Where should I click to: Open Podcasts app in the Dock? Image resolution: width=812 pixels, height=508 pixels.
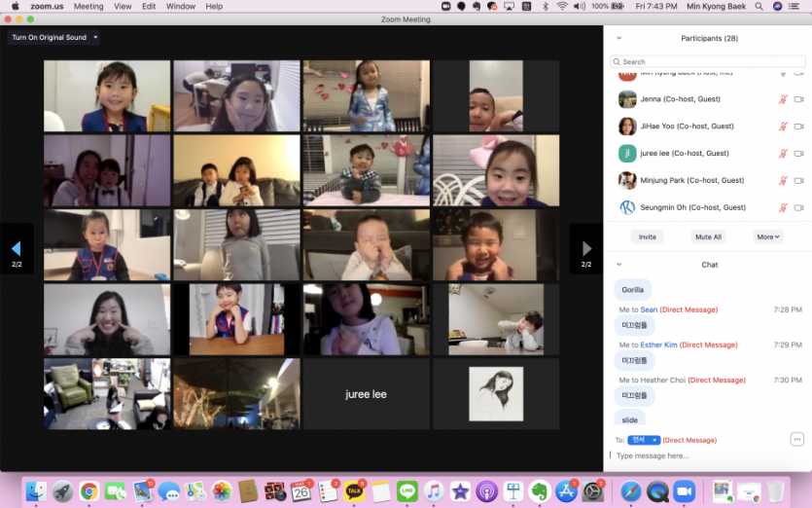coord(486,490)
